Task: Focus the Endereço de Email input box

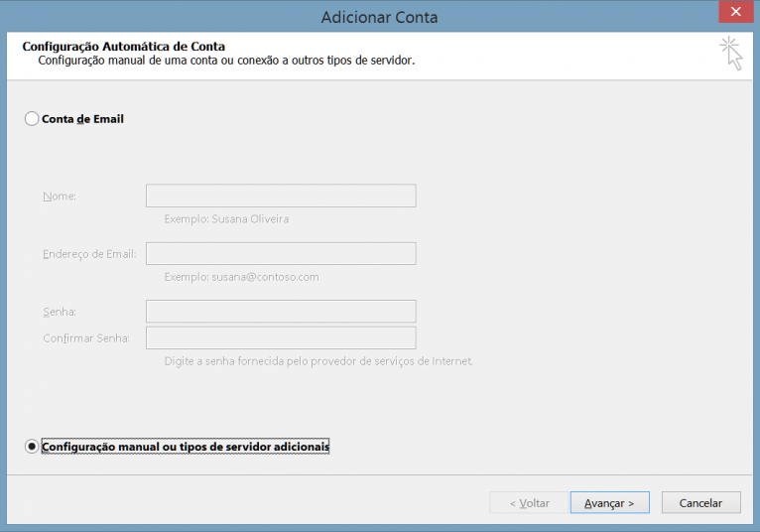Action: click(281, 254)
